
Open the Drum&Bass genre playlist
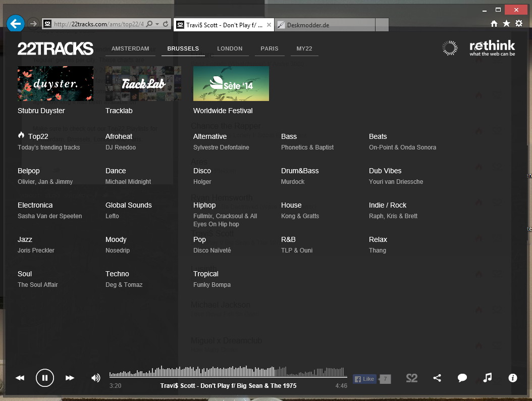[x=300, y=171]
